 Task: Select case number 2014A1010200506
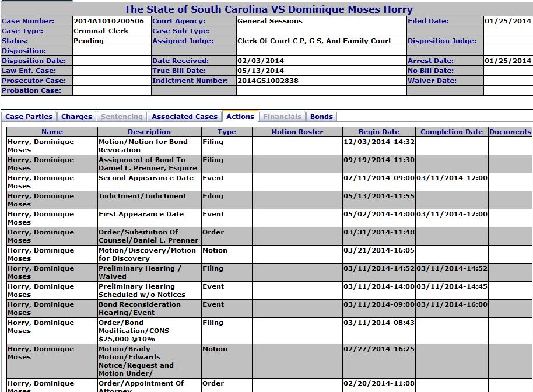(x=109, y=21)
